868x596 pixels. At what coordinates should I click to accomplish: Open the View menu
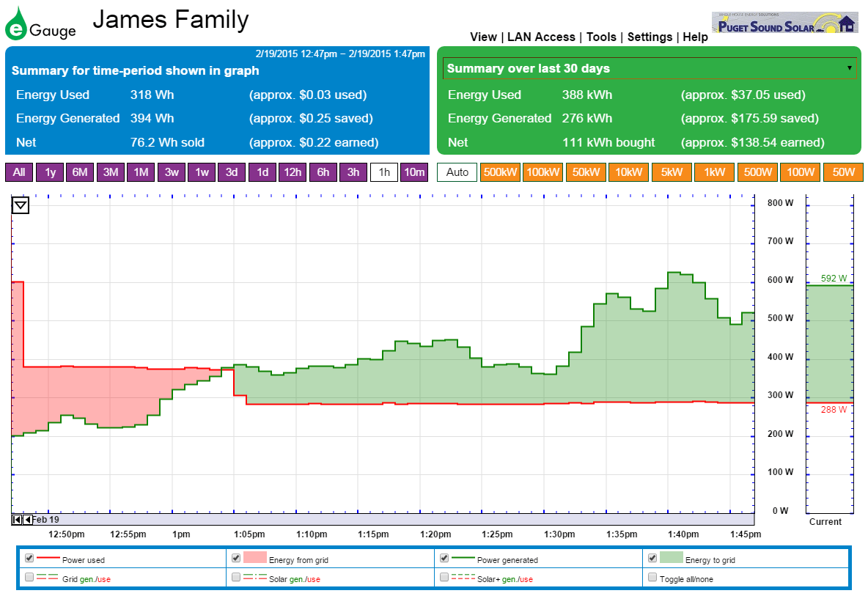click(x=483, y=37)
